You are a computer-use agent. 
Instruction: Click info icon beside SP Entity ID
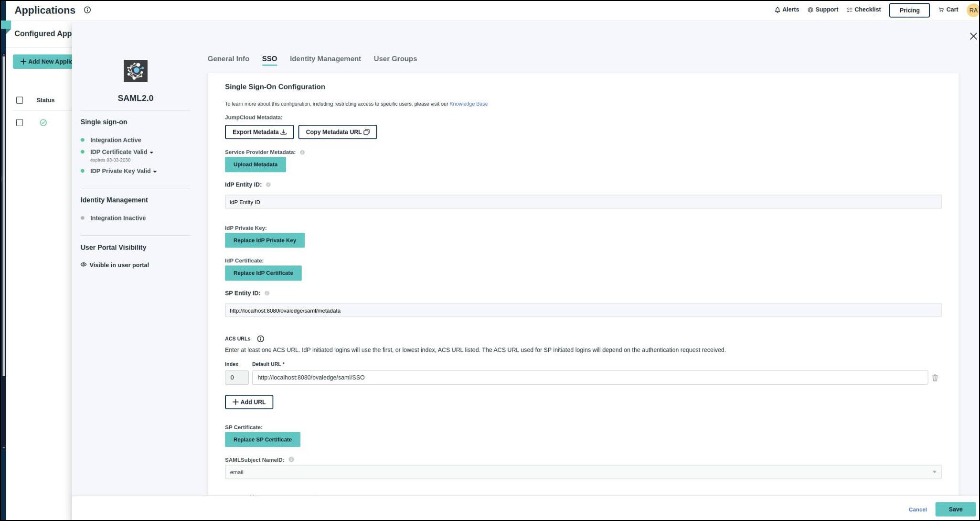pos(267,293)
